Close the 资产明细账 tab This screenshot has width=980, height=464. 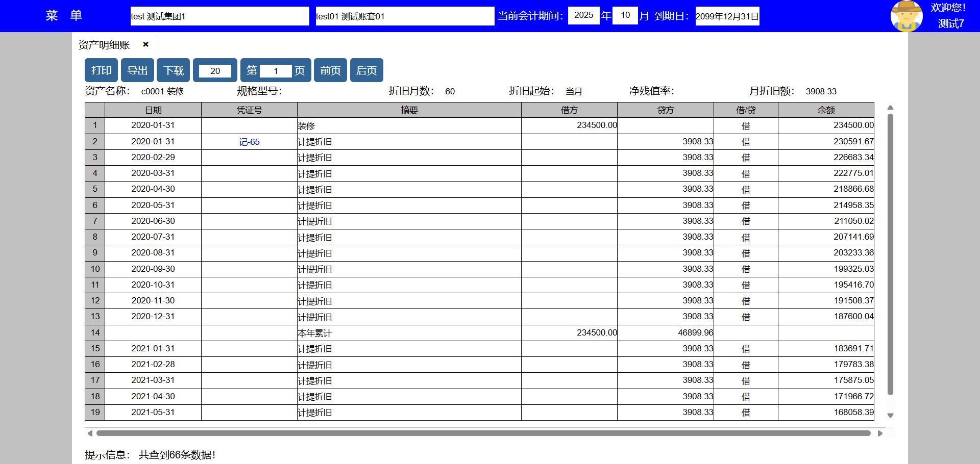(145, 44)
